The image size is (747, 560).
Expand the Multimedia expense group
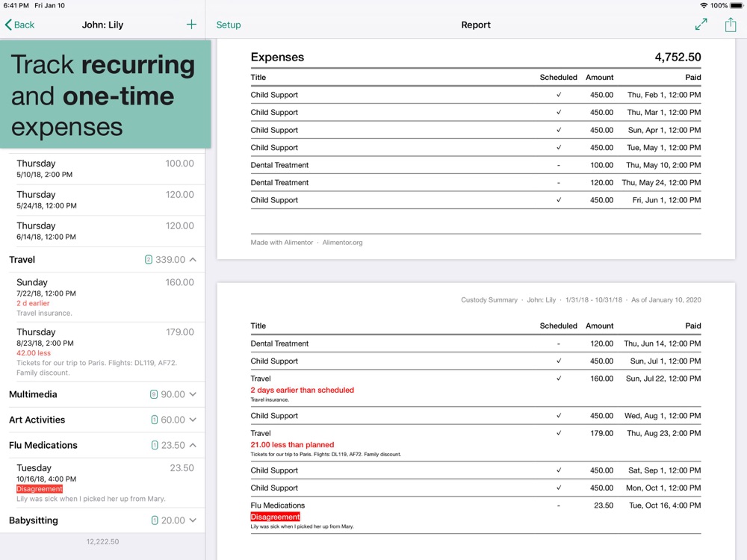pyautogui.click(x=193, y=394)
